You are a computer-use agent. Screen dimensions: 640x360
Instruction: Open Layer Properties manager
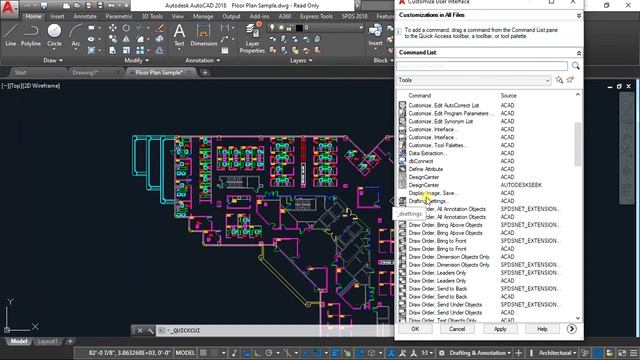[x=252, y=38]
